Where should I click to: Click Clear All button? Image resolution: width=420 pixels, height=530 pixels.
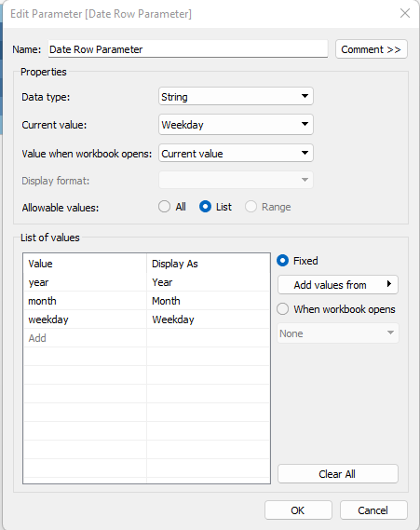(x=338, y=474)
